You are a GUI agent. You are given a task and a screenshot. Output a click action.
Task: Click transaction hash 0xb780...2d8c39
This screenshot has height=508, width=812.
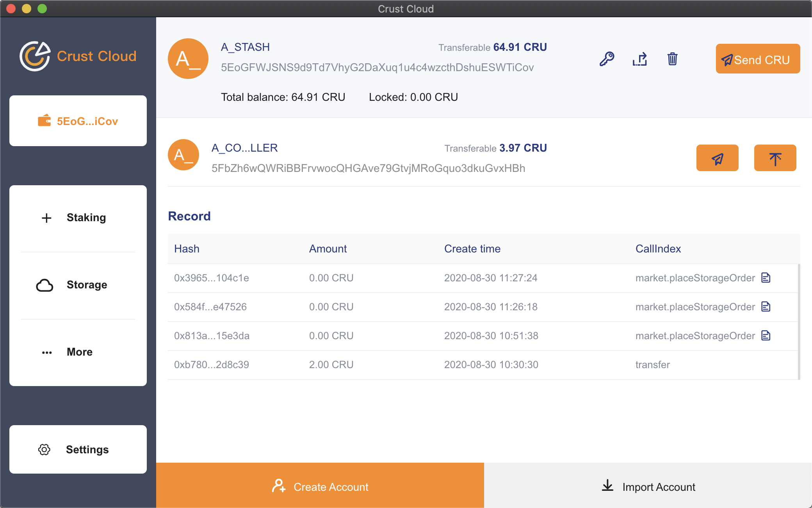(x=212, y=365)
